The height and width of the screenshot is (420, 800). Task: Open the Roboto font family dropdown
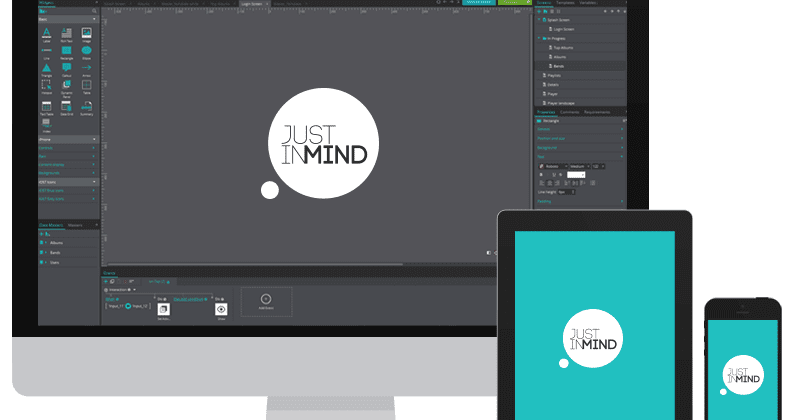click(553, 166)
